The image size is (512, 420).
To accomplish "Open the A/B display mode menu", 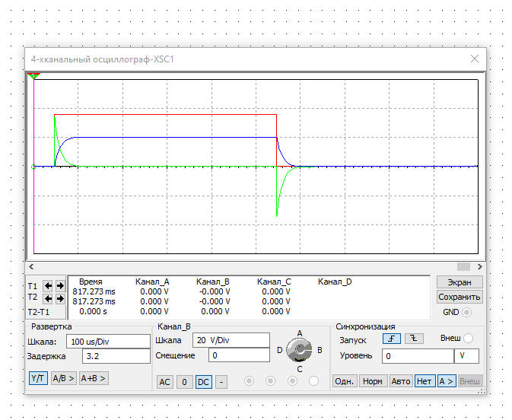I will 64,378.
